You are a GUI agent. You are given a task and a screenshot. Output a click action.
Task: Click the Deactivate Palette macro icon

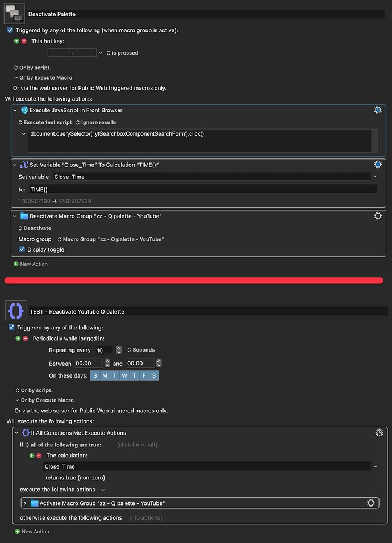click(x=14, y=13)
